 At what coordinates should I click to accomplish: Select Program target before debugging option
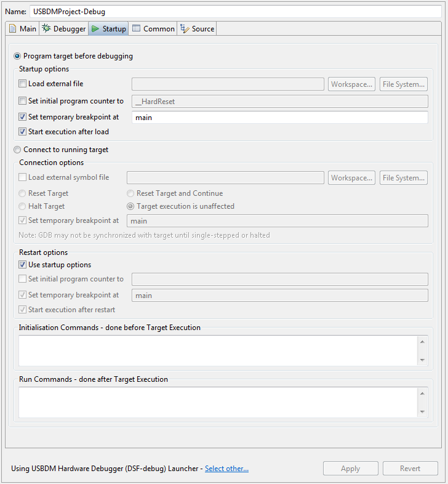click(17, 56)
